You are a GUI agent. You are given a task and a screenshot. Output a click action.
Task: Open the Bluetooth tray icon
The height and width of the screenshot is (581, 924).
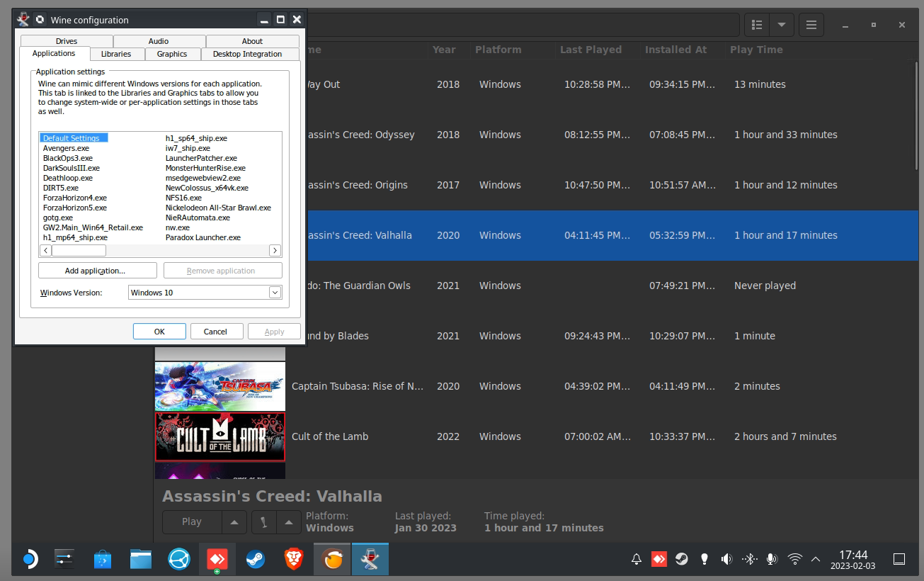click(x=749, y=559)
